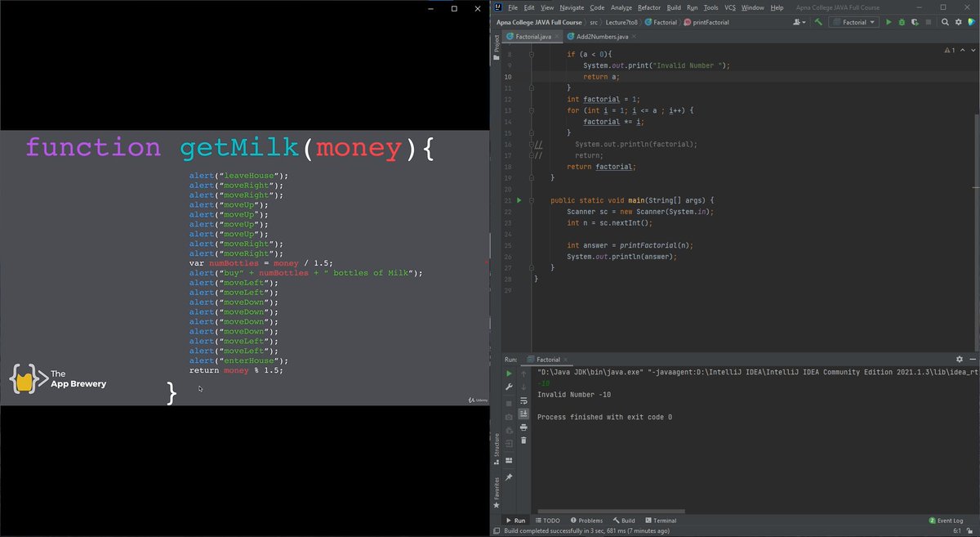Click 'return money % 1.5;' on the slide

pyautogui.click(x=236, y=370)
